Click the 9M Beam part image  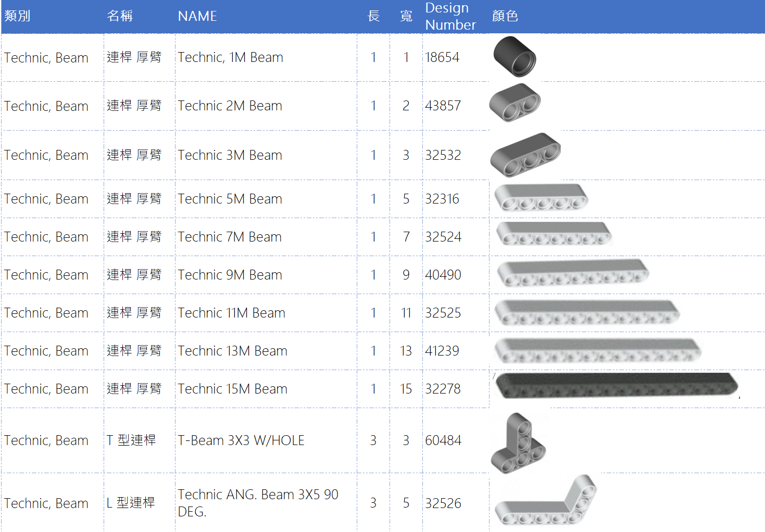tap(573, 273)
